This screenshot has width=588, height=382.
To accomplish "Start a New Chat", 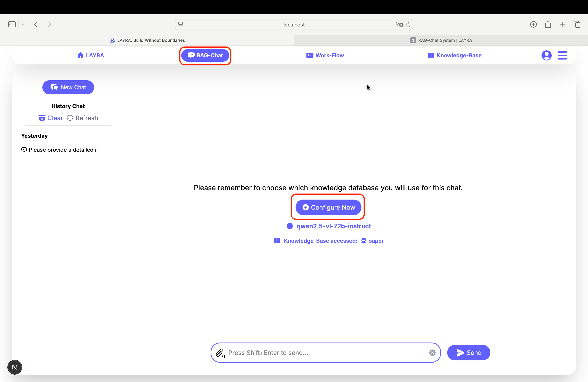I will 68,87.
